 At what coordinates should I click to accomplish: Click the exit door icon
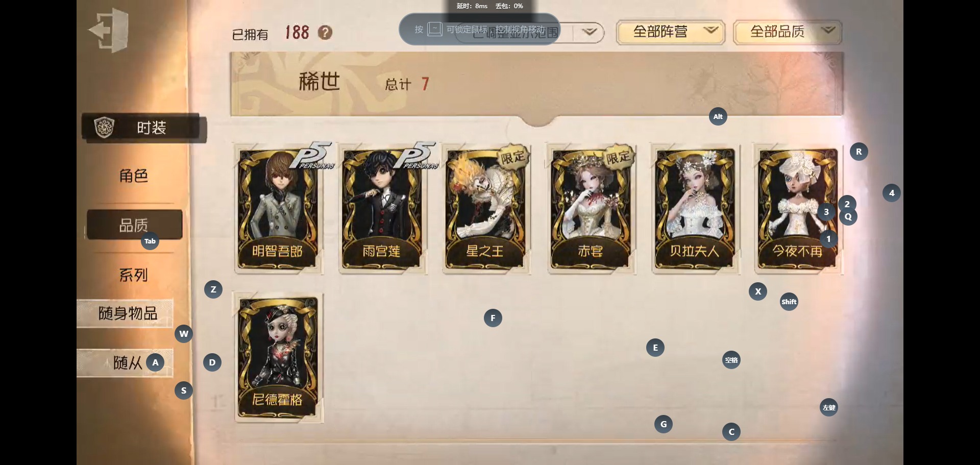click(108, 30)
